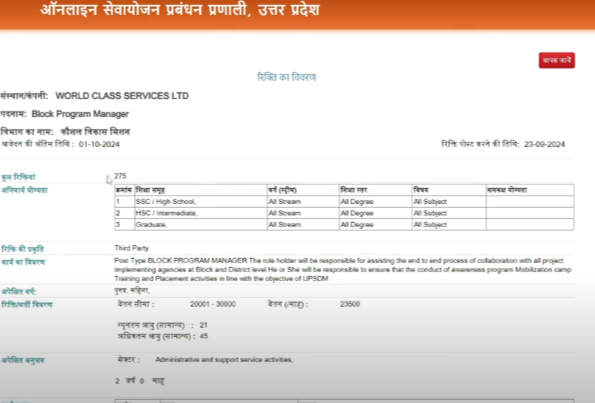
Task: Click monthly salary value 23500
Action: click(x=350, y=304)
